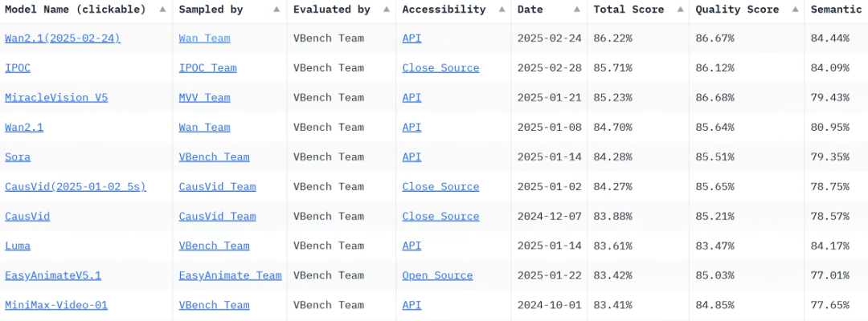Select the 86.22% total score cell

pos(612,39)
